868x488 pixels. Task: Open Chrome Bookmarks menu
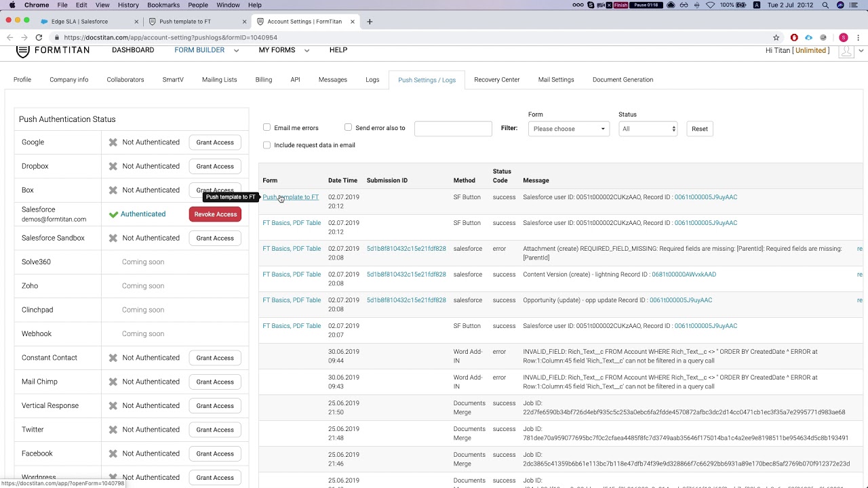(163, 5)
